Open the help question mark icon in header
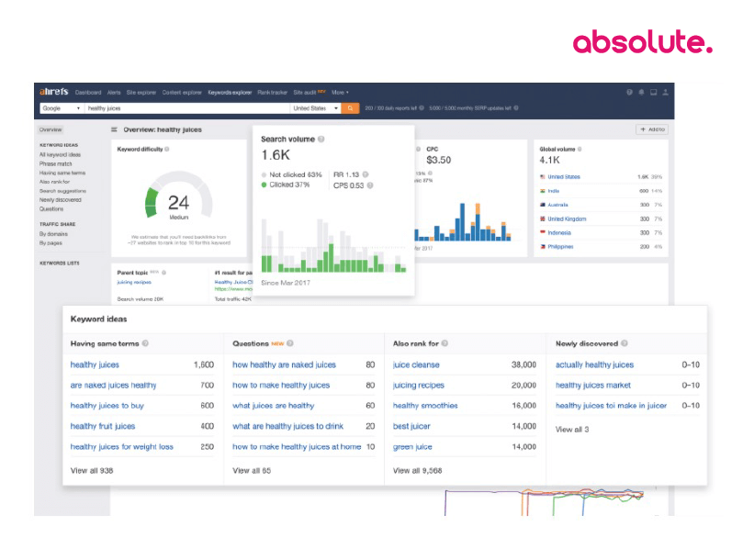The height and width of the screenshot is (560, 754). coord(629,93)
